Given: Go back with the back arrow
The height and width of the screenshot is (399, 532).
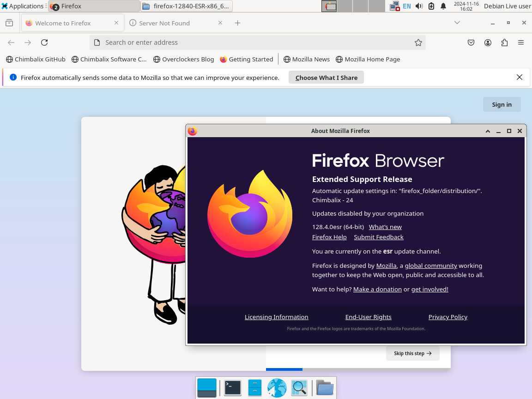Looking at the screenshot, I should coord(11,42).
